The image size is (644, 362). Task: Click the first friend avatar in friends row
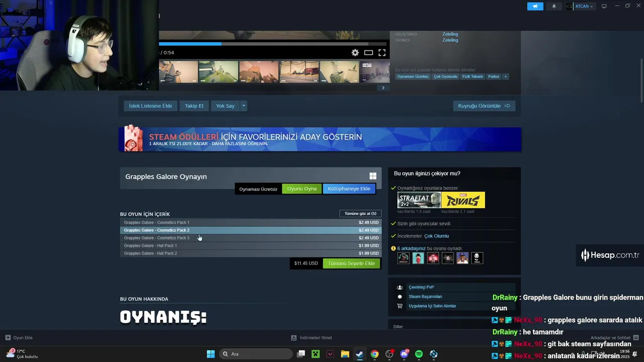(x=404, y=258)
